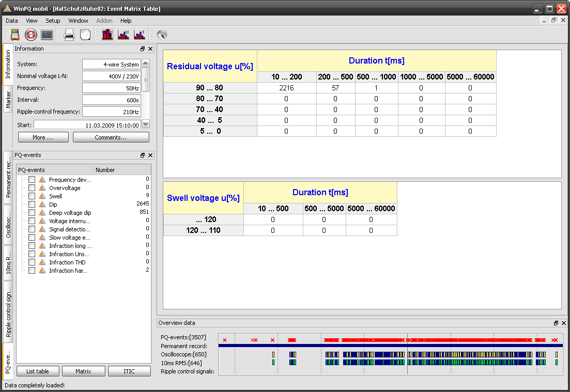Click the List table button
The image size is (570, 392).
pyautogui.click(x=37, y=371)
